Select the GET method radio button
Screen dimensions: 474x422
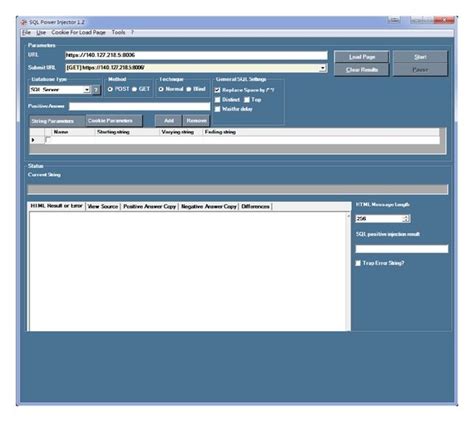point(134,89)
